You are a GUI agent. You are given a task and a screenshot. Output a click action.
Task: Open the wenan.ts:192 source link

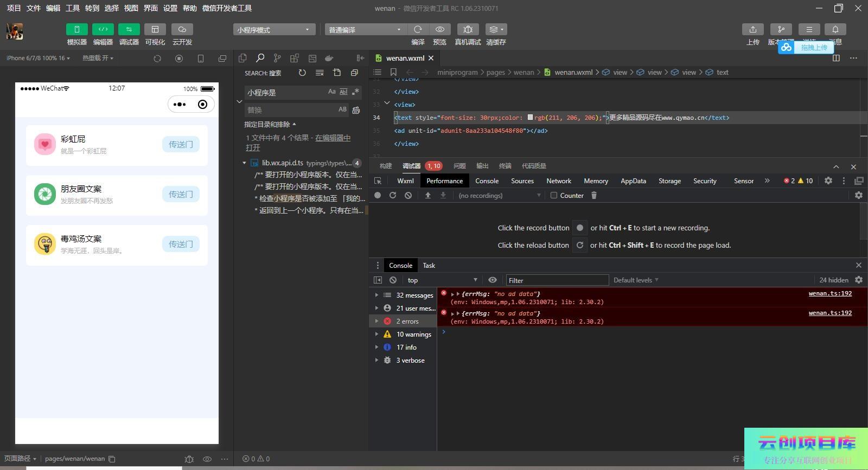pos(830,294)
